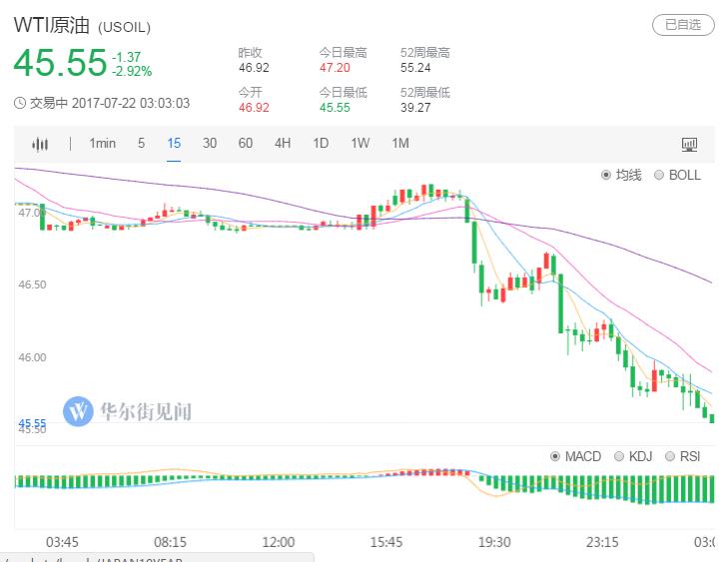
Task: Select the BOLL indicator radio
Action: (x=659, y=175)
